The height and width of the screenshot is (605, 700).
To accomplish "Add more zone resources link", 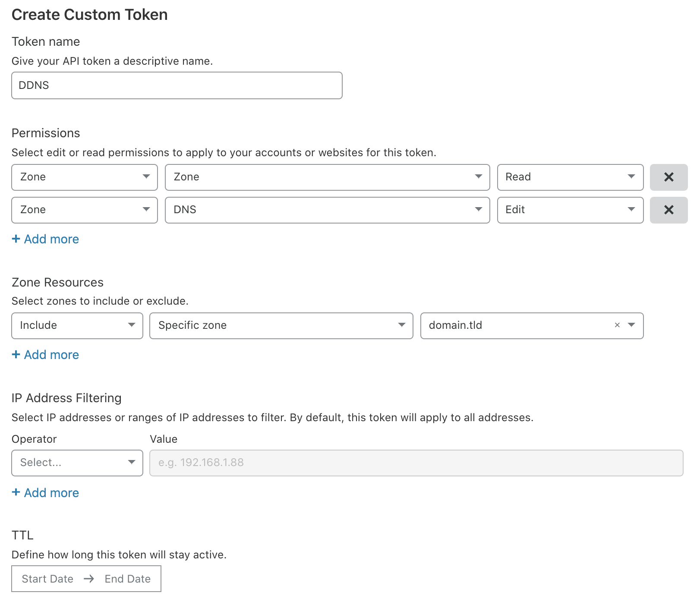I will click(x=46, y=355).
